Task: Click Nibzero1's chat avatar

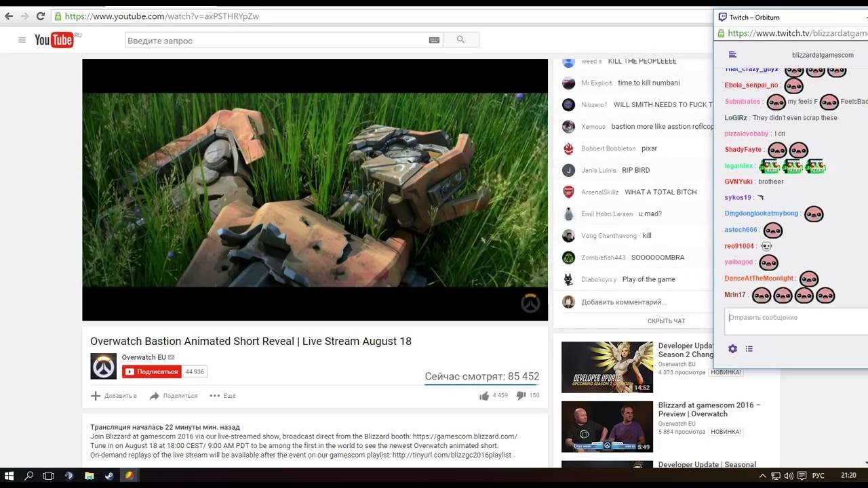Action: [x=568, y=104]
